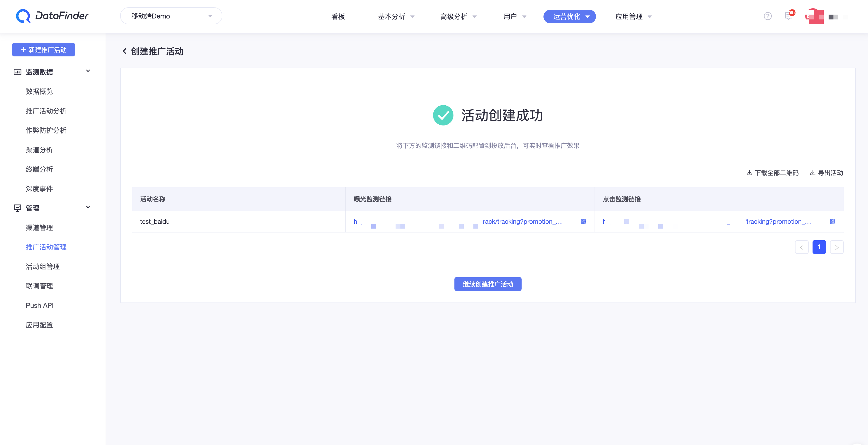The height and width of the screenshot is (445, 868).
Task: Click 下载全部二维码
Action: coord(773,173)
